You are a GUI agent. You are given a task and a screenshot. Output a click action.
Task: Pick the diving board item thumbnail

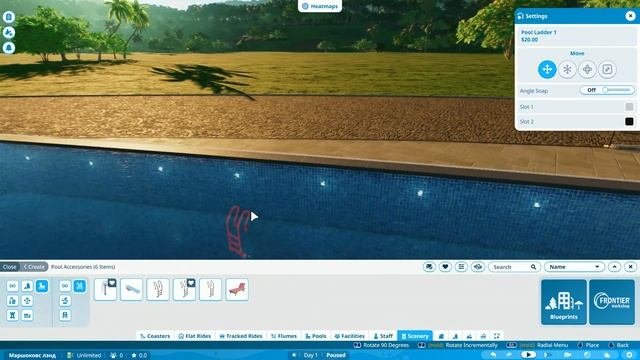131,289
